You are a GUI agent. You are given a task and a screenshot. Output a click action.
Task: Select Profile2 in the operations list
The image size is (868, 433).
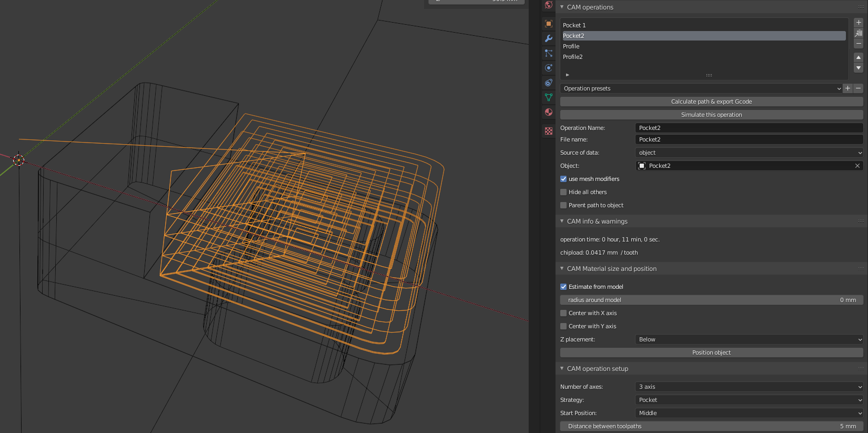pyautogui.click(x=573, y=57)
